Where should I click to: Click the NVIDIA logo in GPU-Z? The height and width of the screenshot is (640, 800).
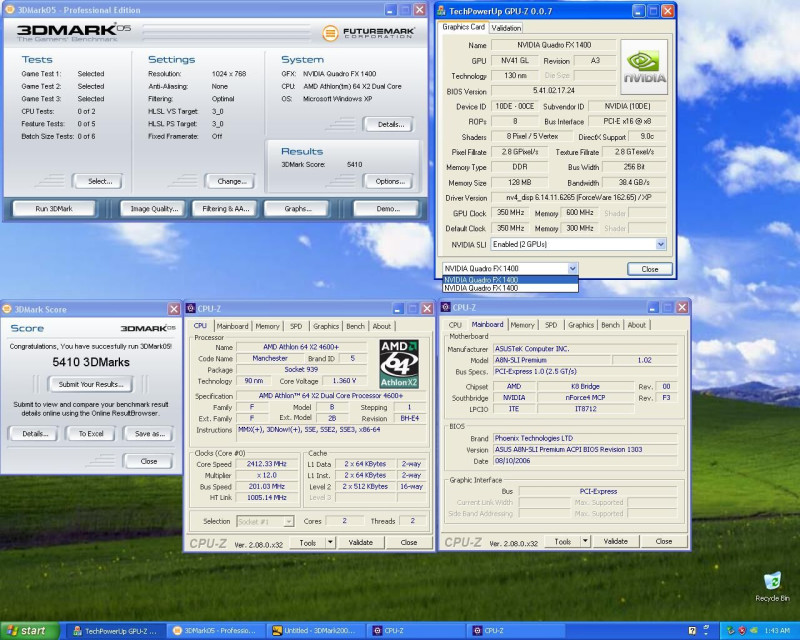pos(644,67)
